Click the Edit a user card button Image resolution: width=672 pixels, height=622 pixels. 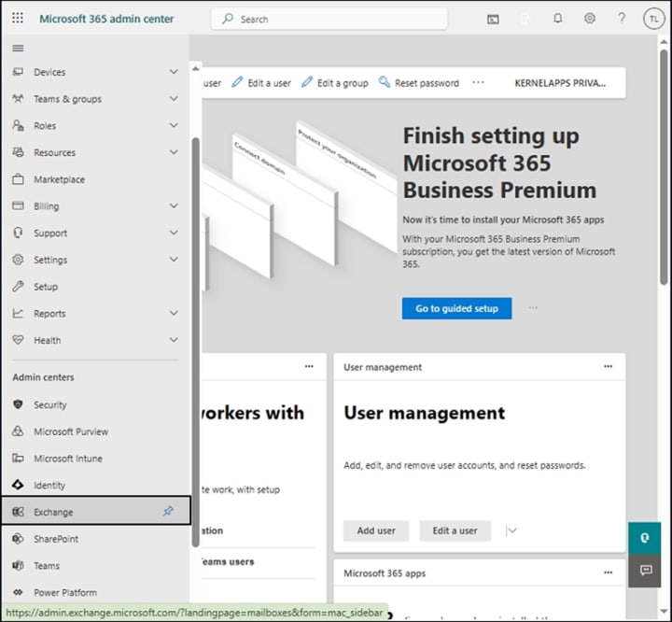(x=455, y=530)
